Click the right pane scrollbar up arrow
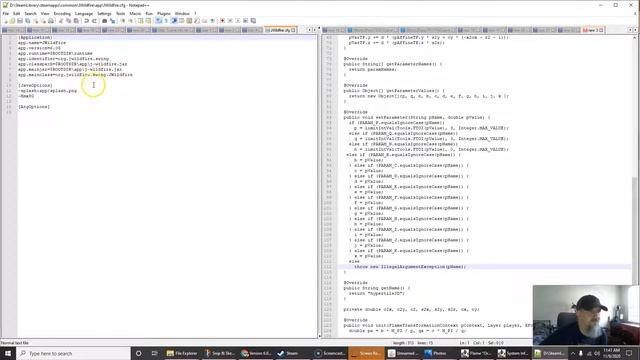Viewport: 640px width, 360px height. click(635, 38)
